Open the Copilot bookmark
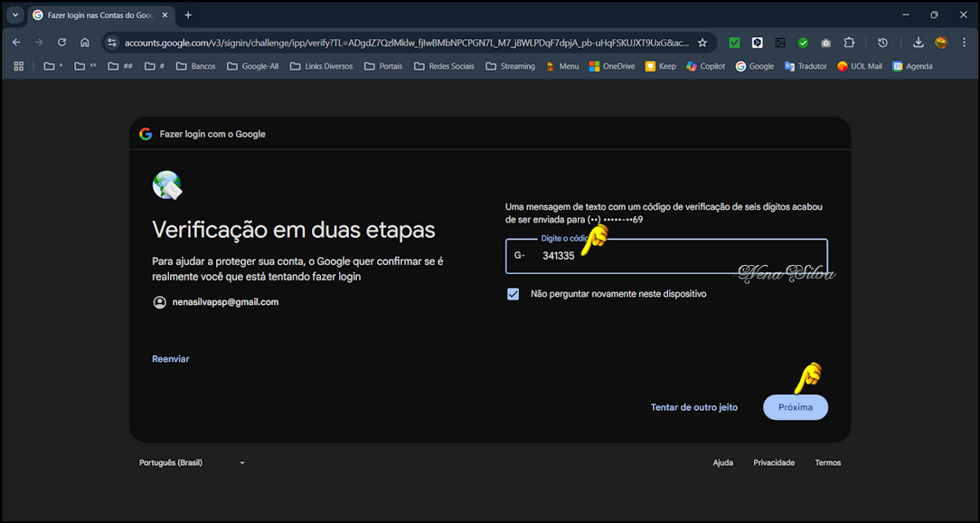Screen dimensions: 980x523 click(x=705, y=66)
